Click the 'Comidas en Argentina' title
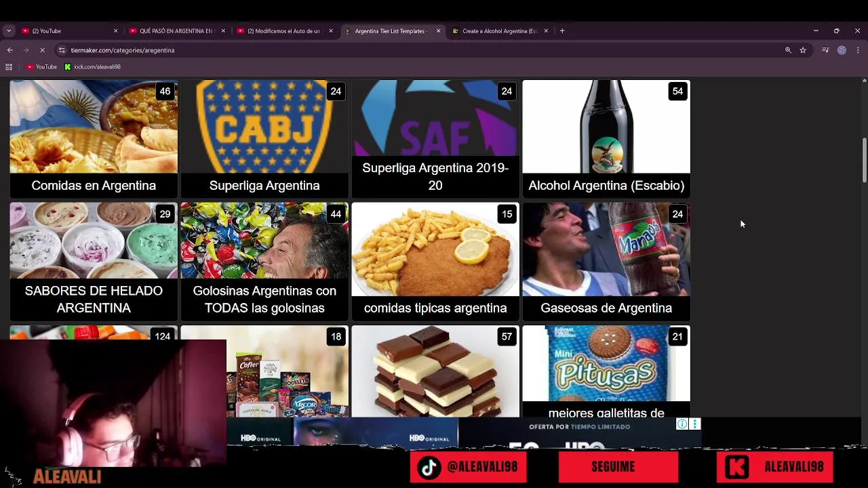Image resolution: width=868 pixels, height=488 pixels. pos(94,185)
